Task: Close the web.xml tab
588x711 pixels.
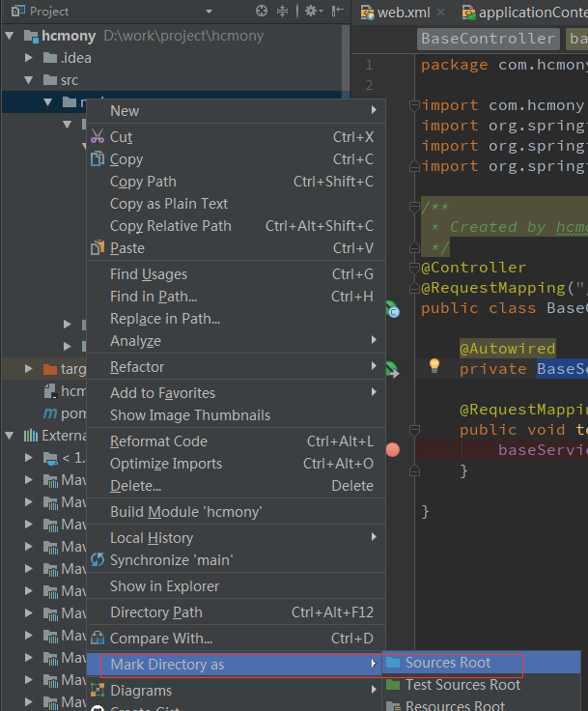Action: coord(440,13)
